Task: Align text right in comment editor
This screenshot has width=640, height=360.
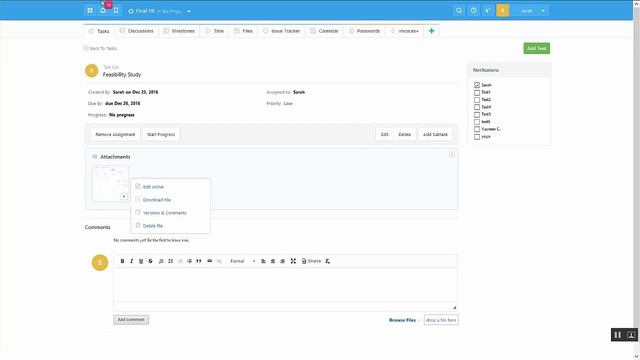Action: click(x=282, y=261)
